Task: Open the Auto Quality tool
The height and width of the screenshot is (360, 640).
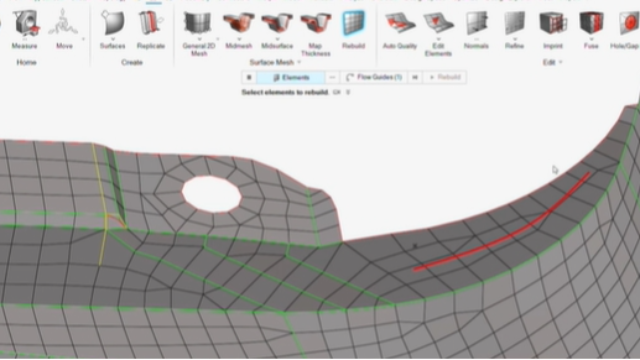Action: [400, 29]
